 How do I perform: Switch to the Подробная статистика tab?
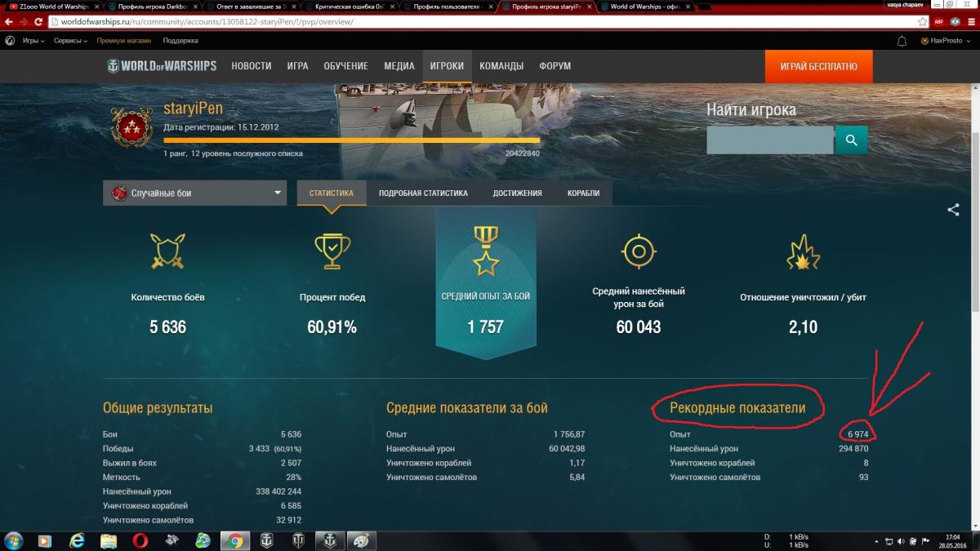[x=423, y=193]
